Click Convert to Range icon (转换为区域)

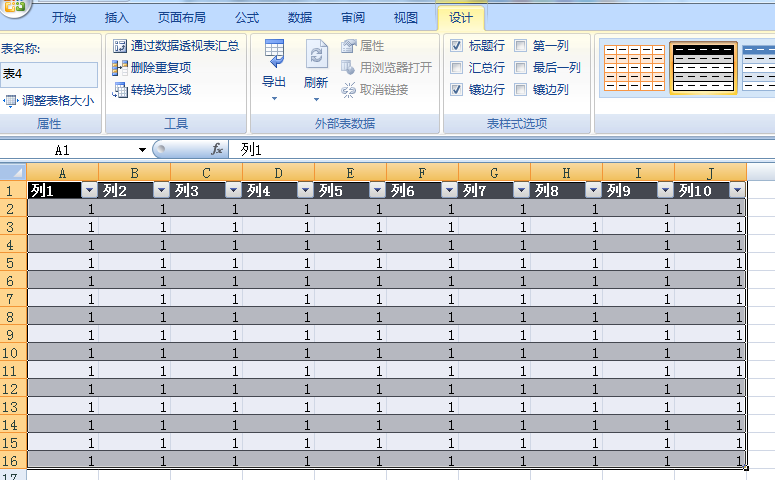(x=120, y=90)
